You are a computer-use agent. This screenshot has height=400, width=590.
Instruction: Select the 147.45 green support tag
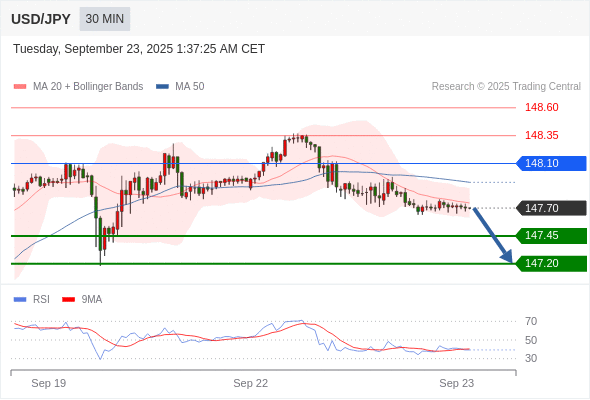point(551,236)
